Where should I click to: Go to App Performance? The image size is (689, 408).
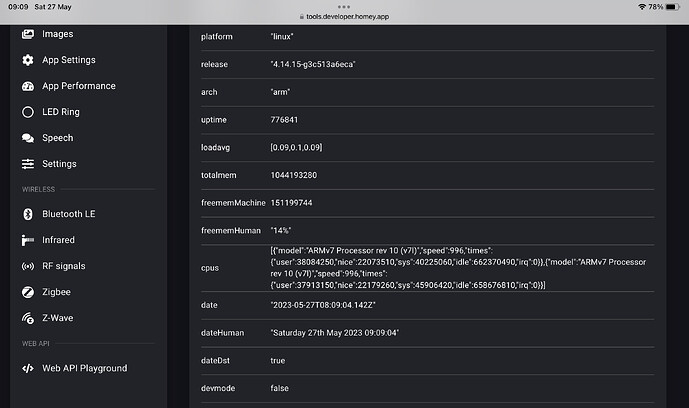coord(79,86)
